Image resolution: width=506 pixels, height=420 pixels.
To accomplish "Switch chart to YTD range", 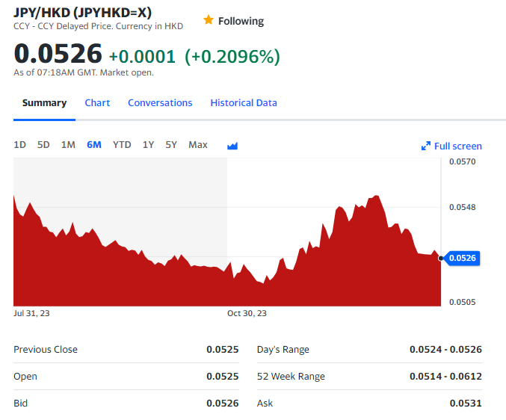I will tap(122, 145).
